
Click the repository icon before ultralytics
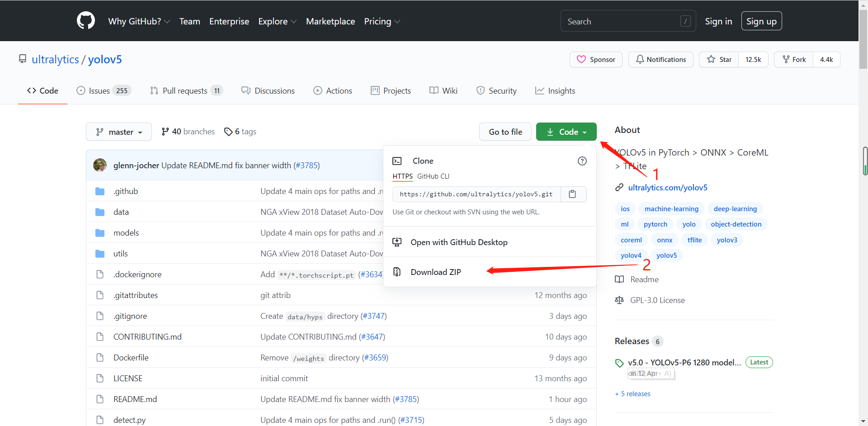click(23, 59)
